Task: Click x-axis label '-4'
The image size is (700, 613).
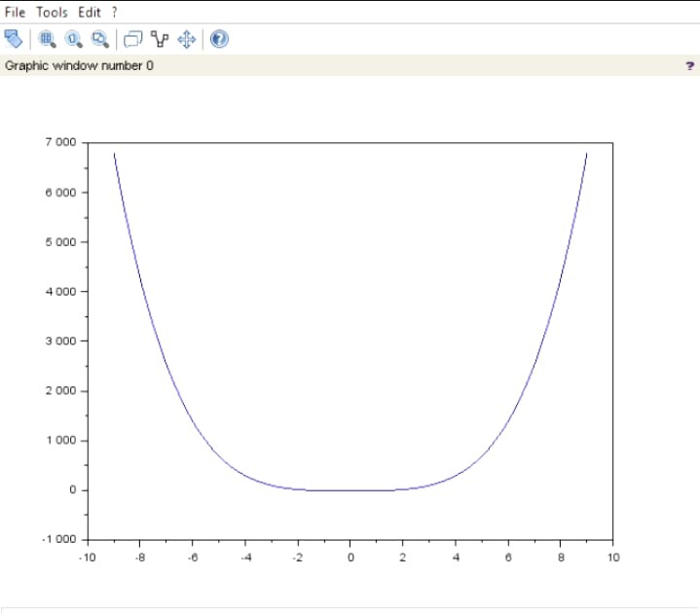Action: pos(246,558)
